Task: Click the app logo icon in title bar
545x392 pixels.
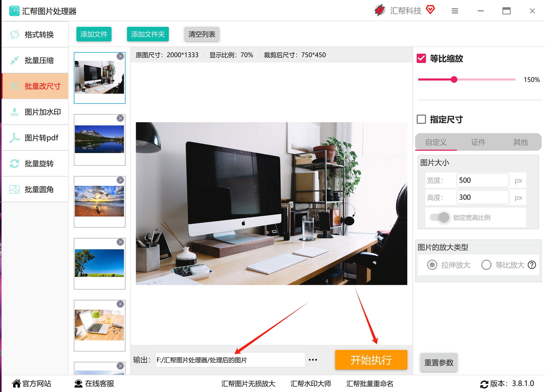Action: coord(14,11)
